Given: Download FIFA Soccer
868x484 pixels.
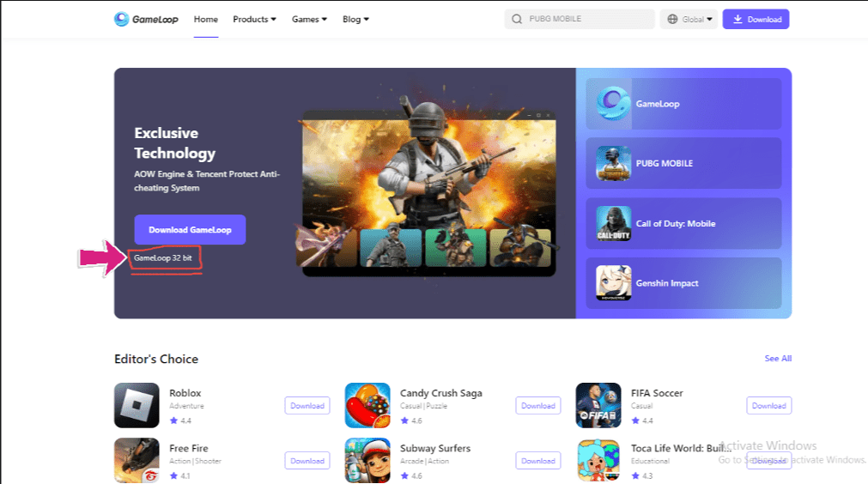Looking at the screenshot, I should 769,405.
